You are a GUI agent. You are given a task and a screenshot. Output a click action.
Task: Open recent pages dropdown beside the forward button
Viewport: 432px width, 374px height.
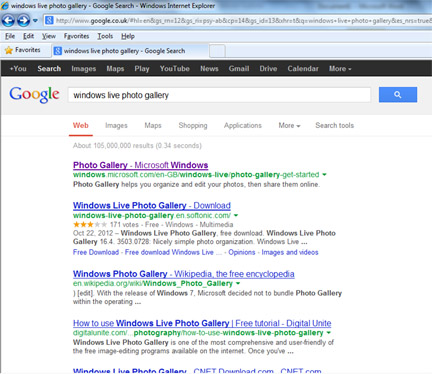[35, 21]
